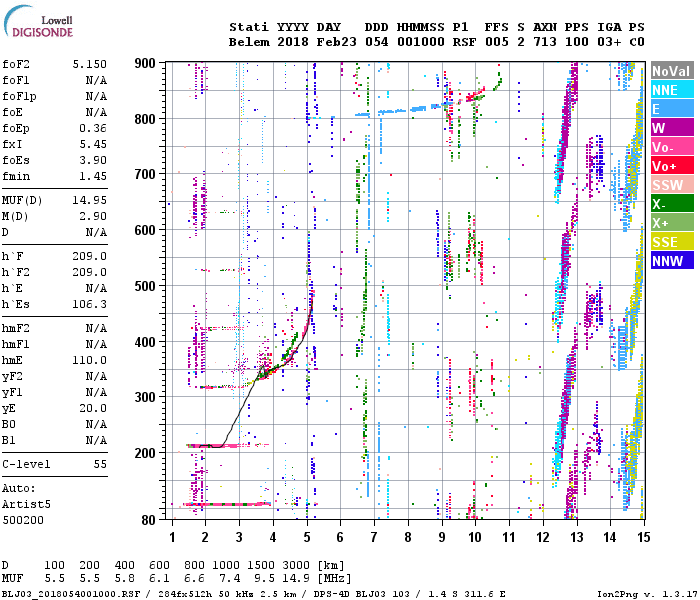Viewport: 700px width, 600px height.
Task: Click the 10 MHz frequency axis label
Action: pyautogui.click(x=475, y=537)
